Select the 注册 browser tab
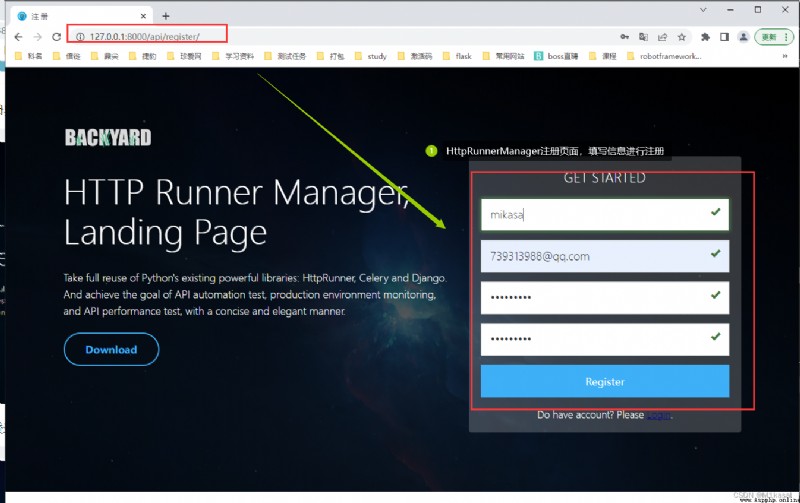The height and width of the screenshot is (503, 800). click(82, 16)
